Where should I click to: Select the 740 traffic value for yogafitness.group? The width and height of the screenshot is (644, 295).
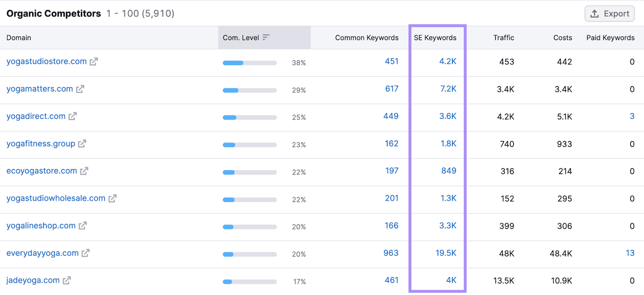click(507, 144)
